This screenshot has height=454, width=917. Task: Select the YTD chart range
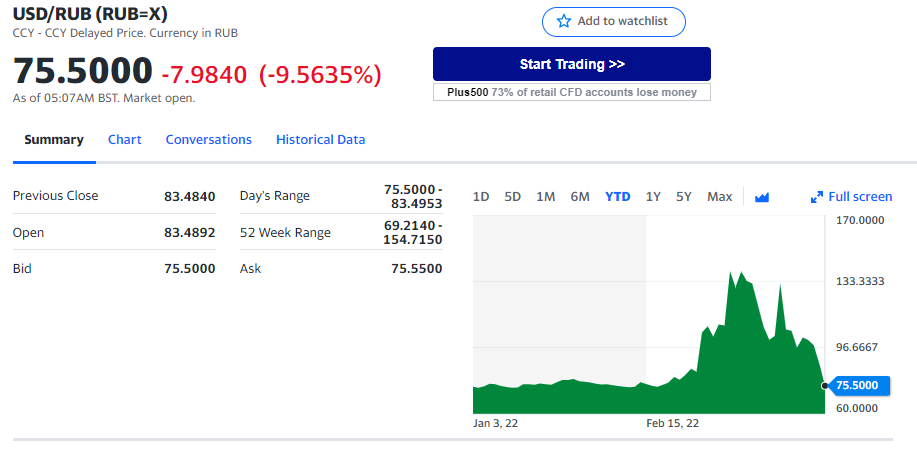click(x=618, y=197)
